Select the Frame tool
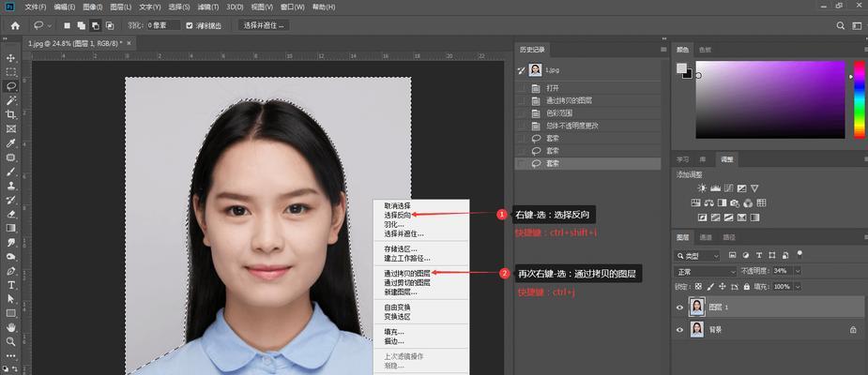The width and height of the screenshot is (868, 375). pyautogui.click(x=10, y=128)
